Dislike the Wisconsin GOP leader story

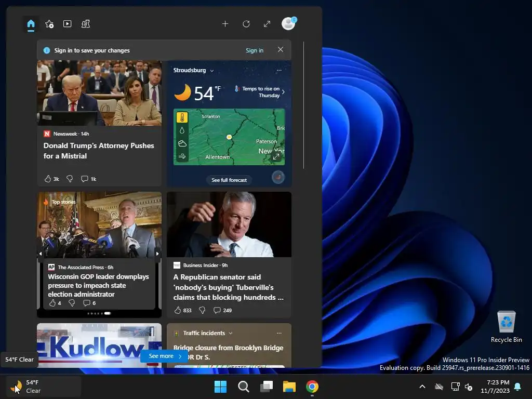tap(72, 303)
